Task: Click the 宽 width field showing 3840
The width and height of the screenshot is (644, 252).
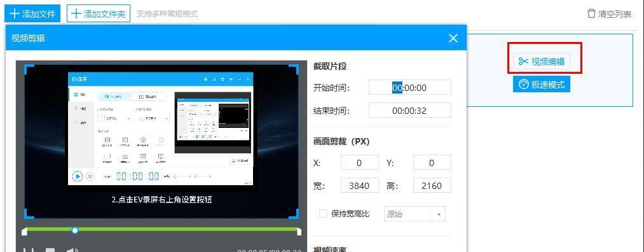Action: click(359, 186)
